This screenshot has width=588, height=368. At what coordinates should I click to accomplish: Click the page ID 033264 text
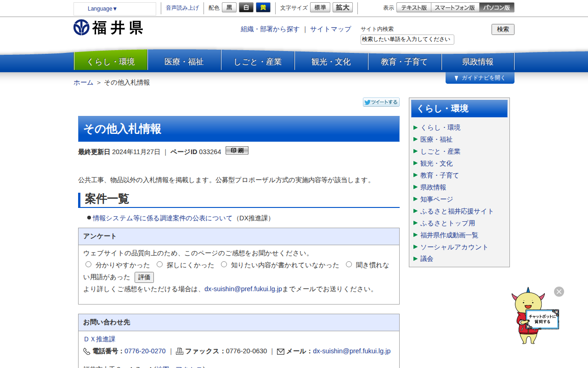210,152
